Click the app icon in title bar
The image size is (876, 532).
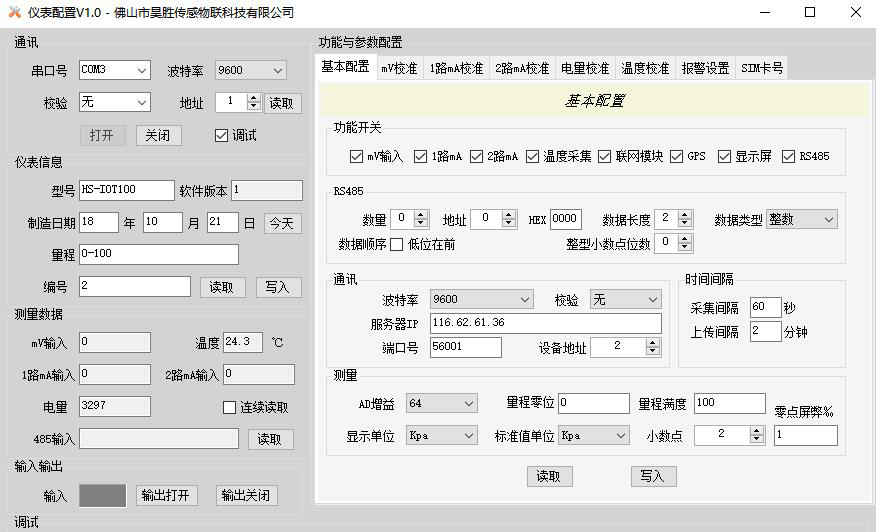14,12
